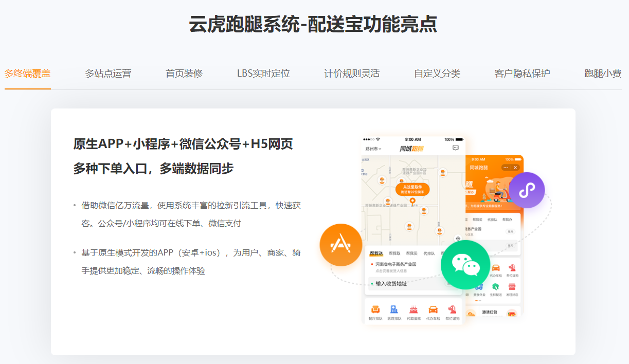Screen dimensions: 629x364
Task: Click the 多终端覆盖 active tab
Action: [x=28, y=74]
